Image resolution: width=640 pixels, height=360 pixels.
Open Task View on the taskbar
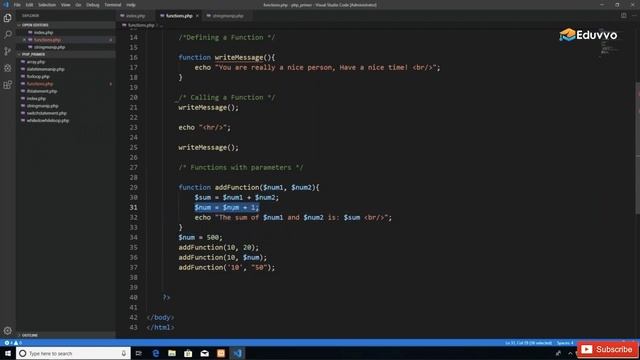point(139,353)
